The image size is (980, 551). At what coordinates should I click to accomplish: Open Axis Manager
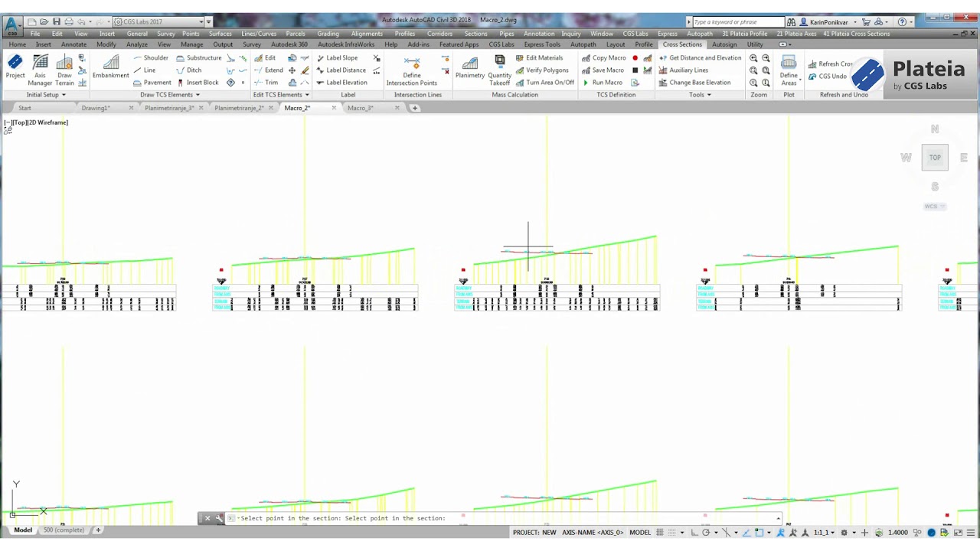point(41,70)
